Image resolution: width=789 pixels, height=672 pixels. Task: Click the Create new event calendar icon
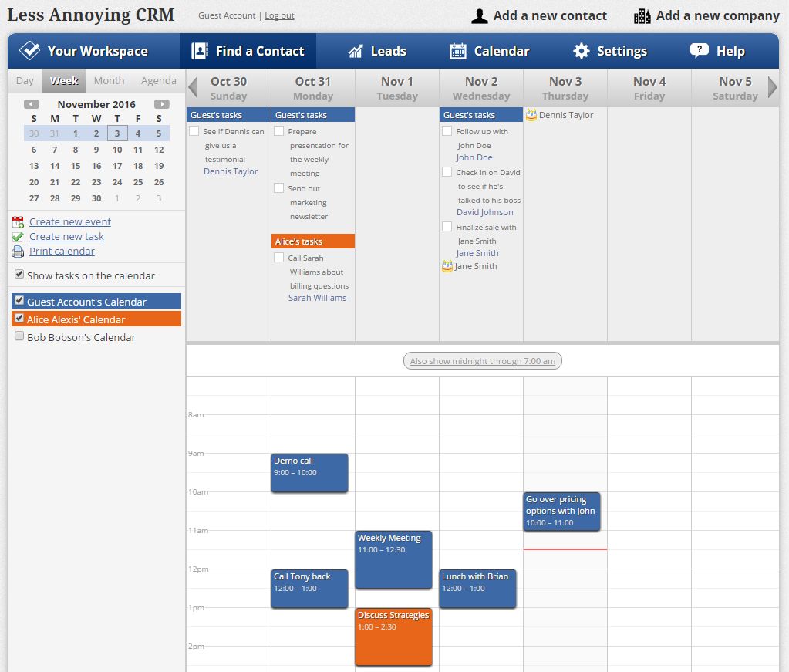click(18, 222)
